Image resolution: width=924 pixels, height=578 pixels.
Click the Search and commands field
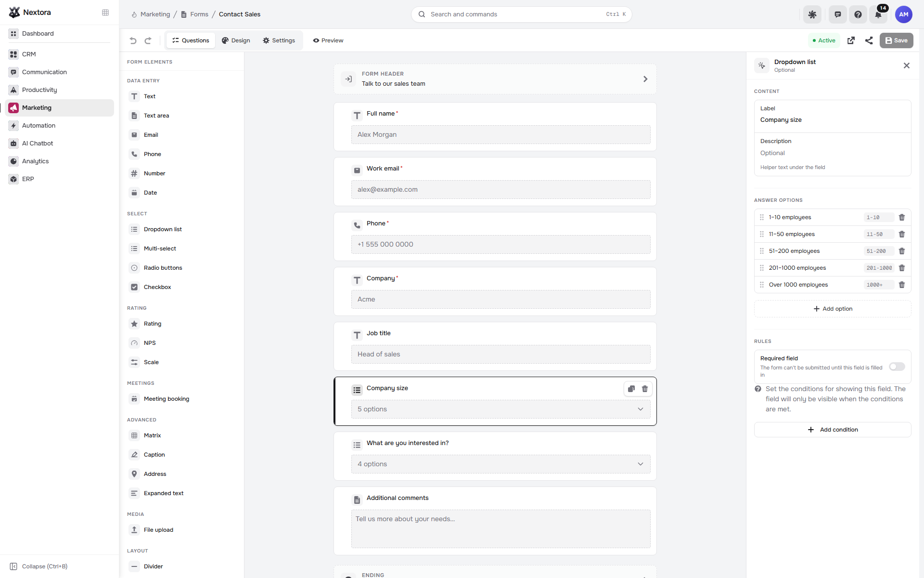click(521, 14)
